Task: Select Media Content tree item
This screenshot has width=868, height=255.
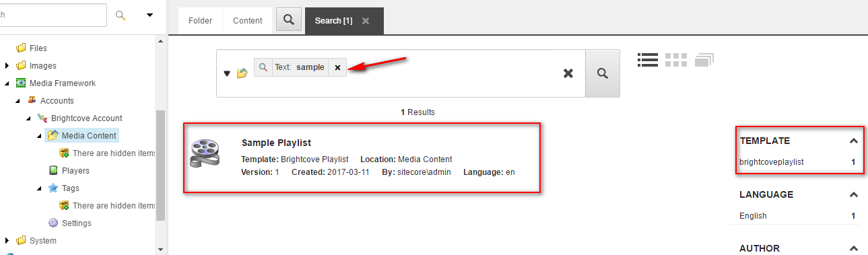Action: pos(89,136)
